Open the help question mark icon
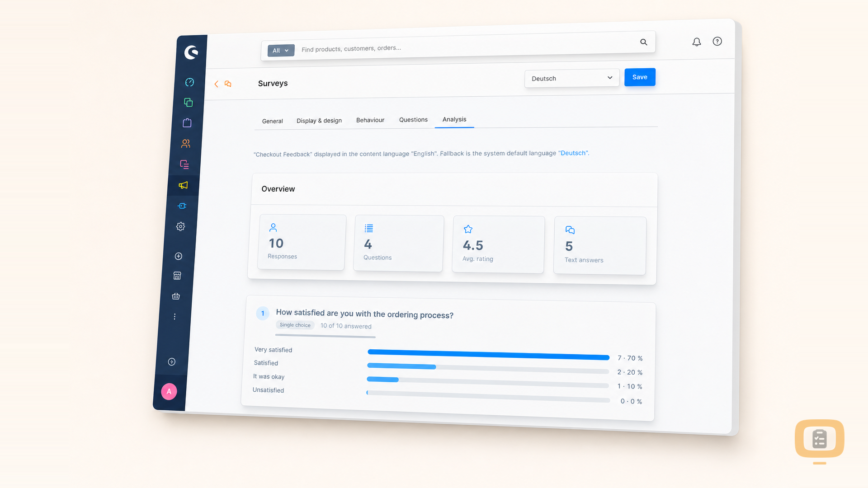 point(717,42)
